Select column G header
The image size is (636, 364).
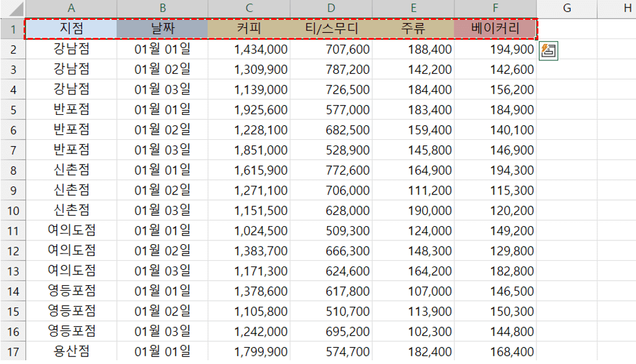(x=566, y=8)
